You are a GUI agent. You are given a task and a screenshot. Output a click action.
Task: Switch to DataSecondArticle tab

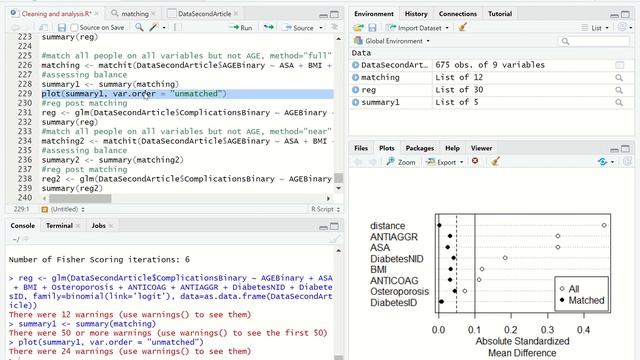(x=204, y=14)
